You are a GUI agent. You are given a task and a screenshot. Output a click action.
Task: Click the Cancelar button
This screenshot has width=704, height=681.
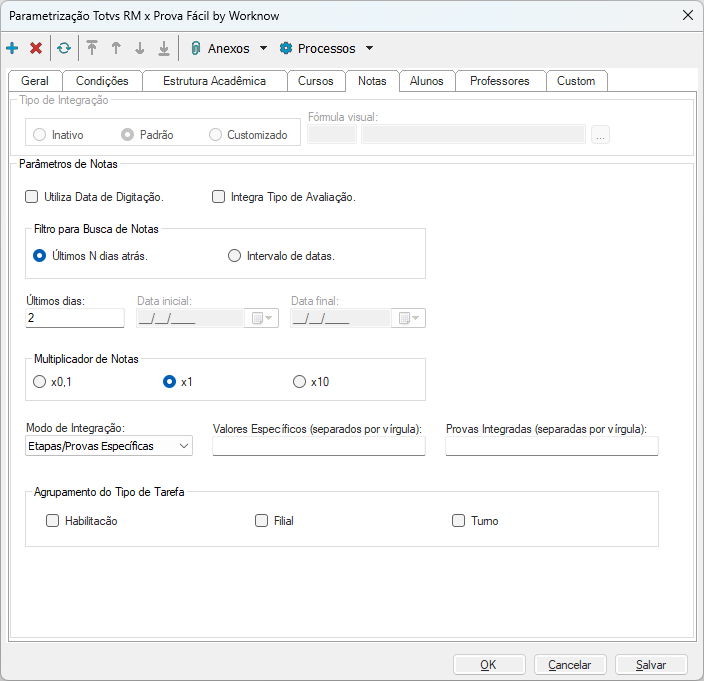click(570, 664)
